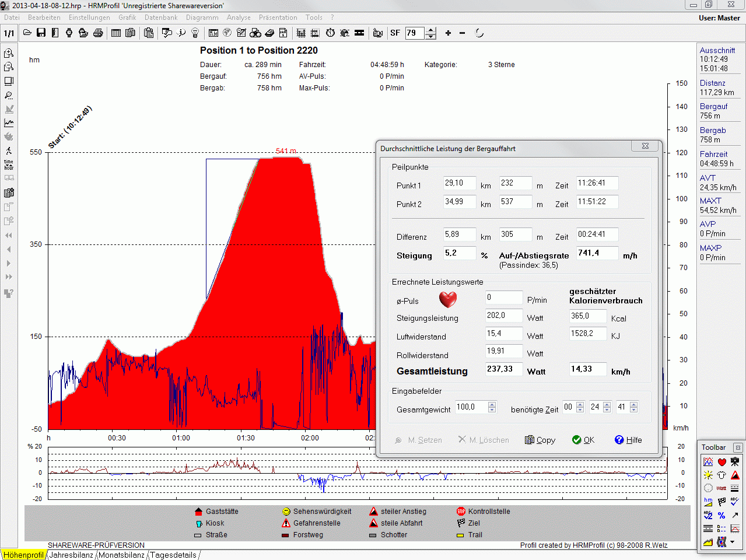Click the sun weather icon in Toolbar
Screen dimensions: 746x560
[x=708, y=475]
